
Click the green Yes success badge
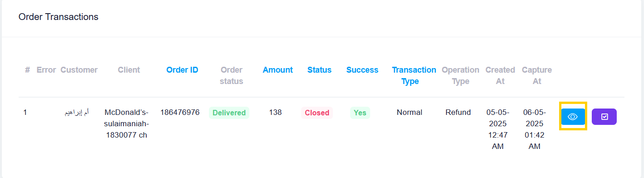tap(360, 113)
